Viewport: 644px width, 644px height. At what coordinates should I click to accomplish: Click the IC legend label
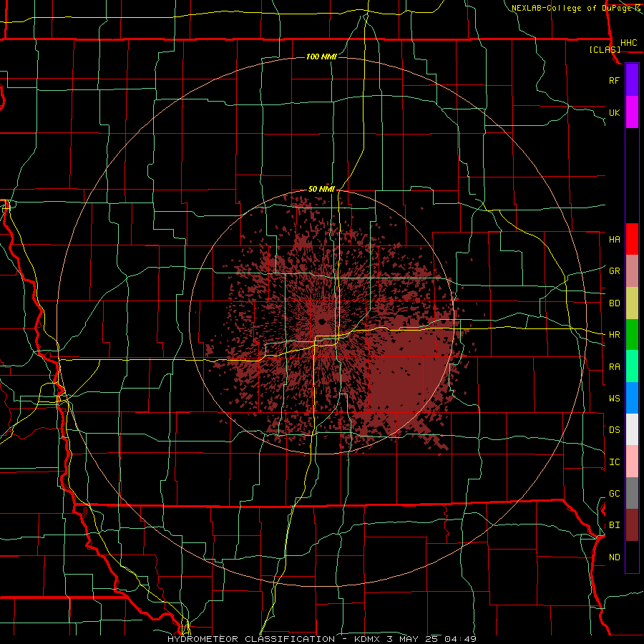614,462
